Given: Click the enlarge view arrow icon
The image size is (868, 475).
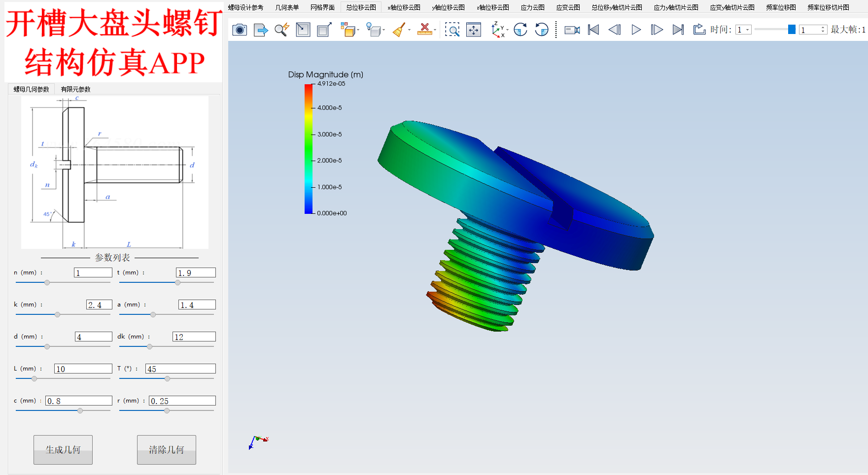Looking at the screenshot, I should [324, 30].
